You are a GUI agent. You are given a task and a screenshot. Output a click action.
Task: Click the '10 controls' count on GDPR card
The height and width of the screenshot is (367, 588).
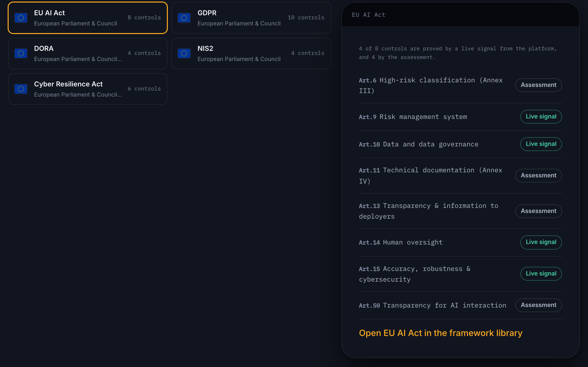[306, 18]
